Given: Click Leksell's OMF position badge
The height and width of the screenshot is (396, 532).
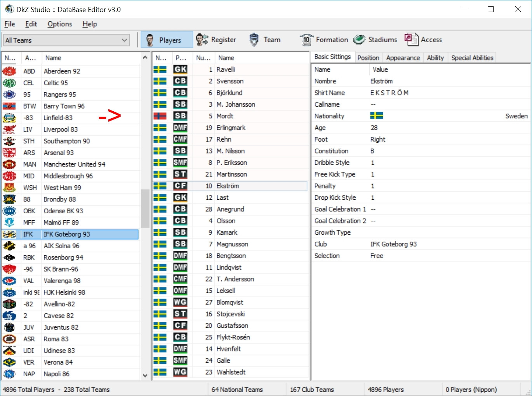Looking at the screenshot, I should [x=180, y=291].
